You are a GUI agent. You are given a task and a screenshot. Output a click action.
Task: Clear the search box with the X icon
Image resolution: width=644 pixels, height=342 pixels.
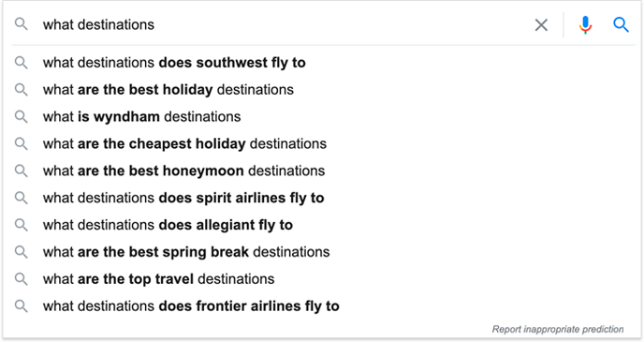pyautogui.click(x=541, y=25)
